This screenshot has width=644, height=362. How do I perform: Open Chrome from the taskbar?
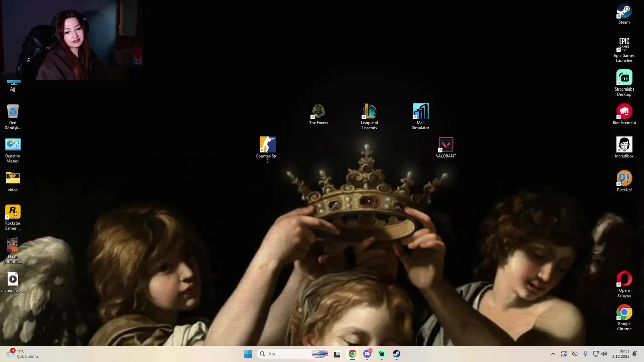pyautogui.click(x=352, y=354)
